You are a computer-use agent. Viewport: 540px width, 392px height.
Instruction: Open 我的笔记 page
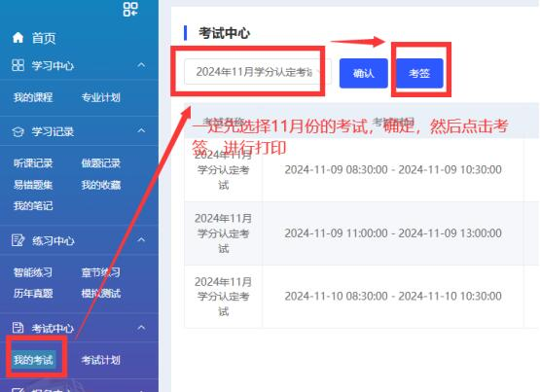pyautogui.click(x=33, y=206)
